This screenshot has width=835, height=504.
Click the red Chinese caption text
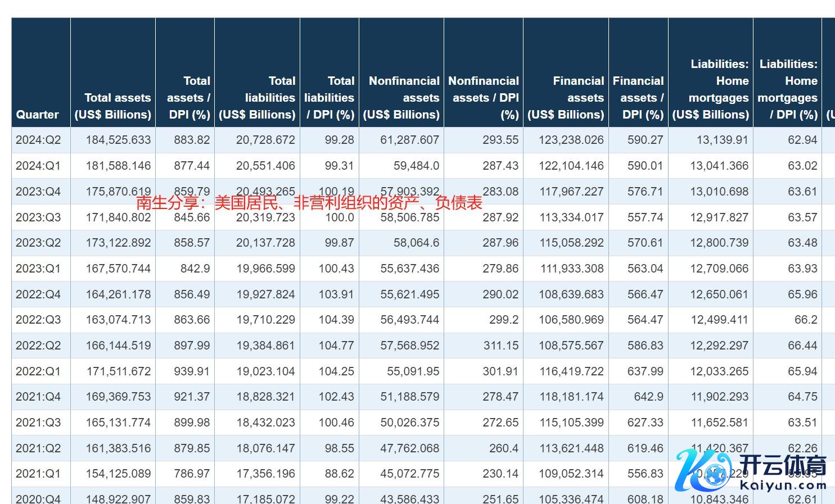point(309,203)
